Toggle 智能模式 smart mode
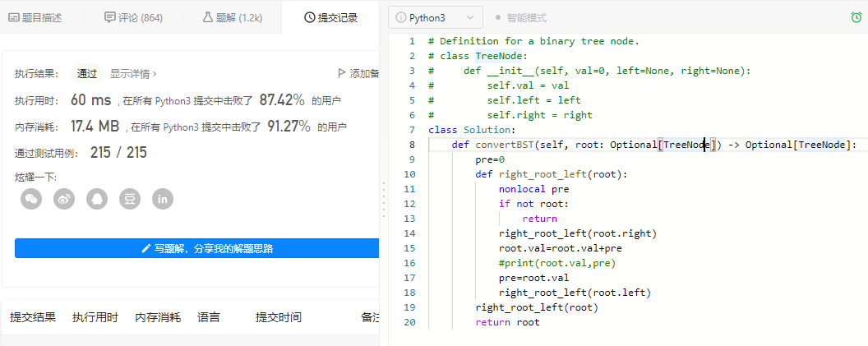Image resolution: width=868 pixels, height=346 pixels. 521,17
